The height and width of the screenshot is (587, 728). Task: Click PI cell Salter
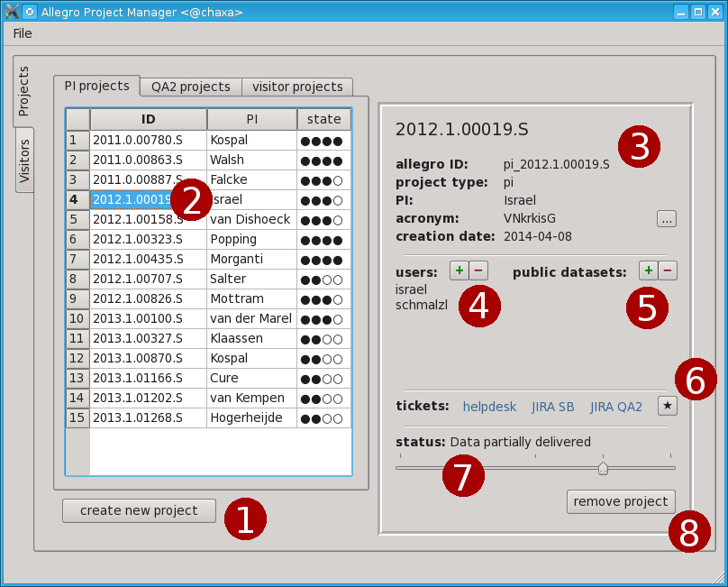coord(252,279)
